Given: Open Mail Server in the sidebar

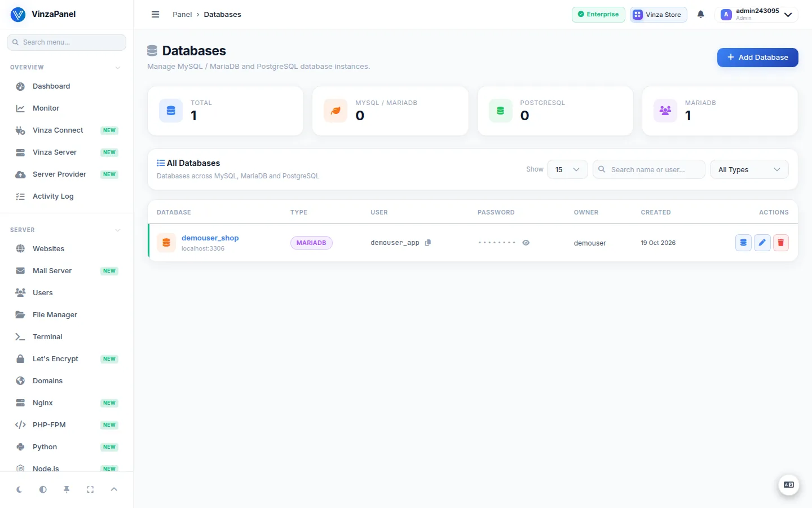Looking at the screenshot, I should (x=67, y=271).
